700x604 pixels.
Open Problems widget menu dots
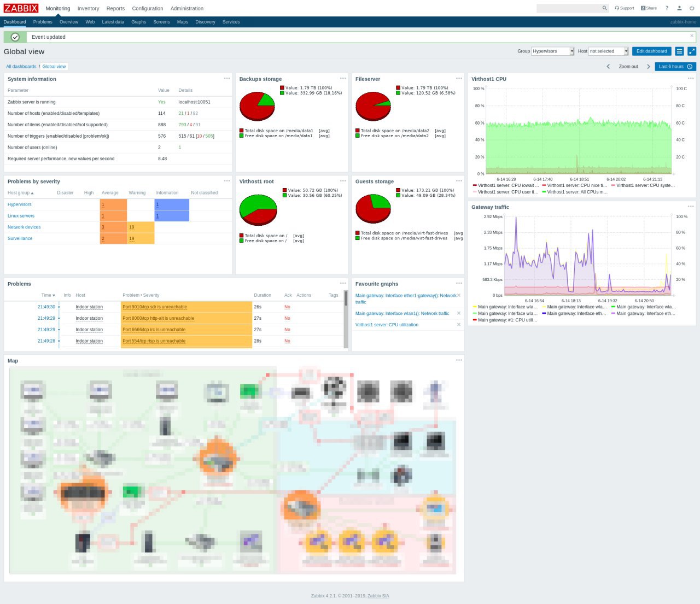tap(343, 283)
